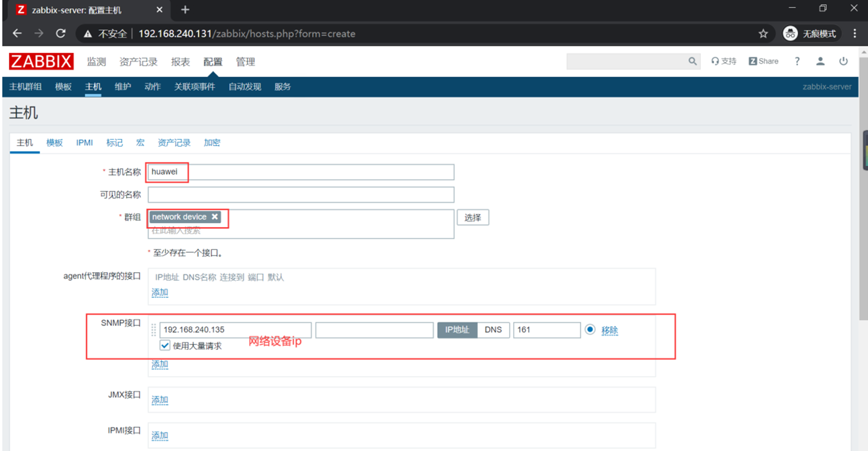The image size is (868, 451).
Task: Reload the page
Action: click(60, 34)
